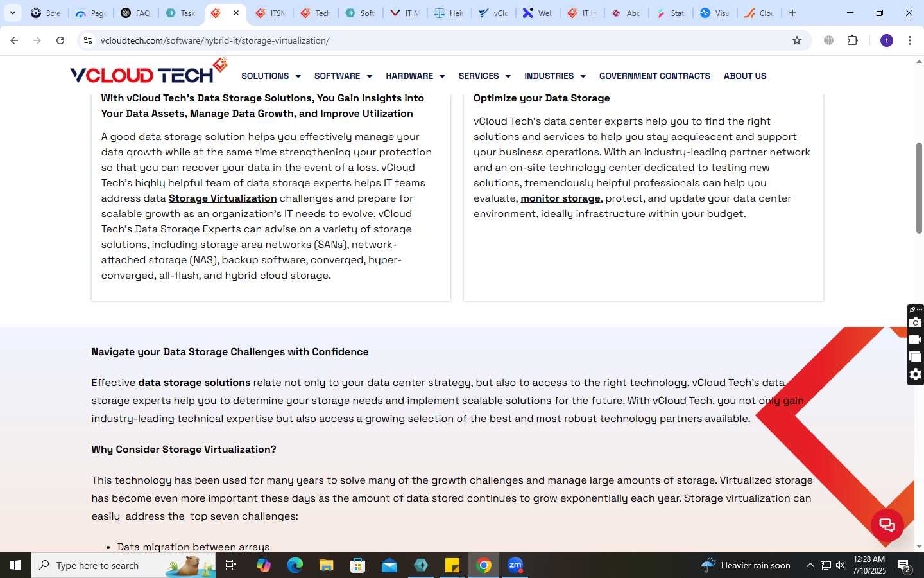The width and height of the screenshot is (924, 578).
Task: Open the ABOUT US page
Action: click(745, 76)
